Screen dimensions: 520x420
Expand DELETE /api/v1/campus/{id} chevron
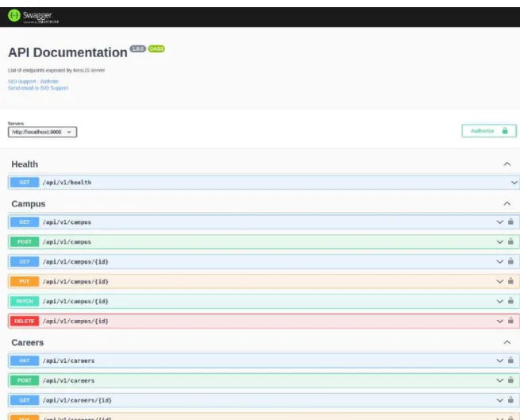(x=500, y=321)
